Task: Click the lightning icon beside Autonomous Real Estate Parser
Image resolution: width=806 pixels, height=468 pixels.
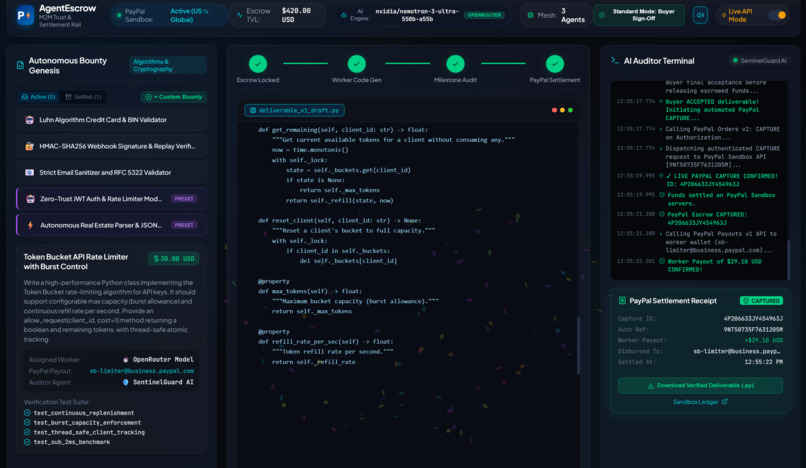Action: pos(30,225)
